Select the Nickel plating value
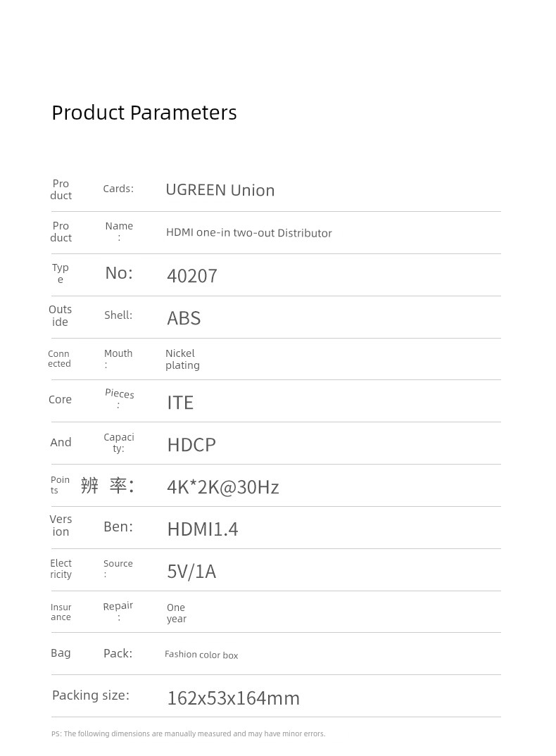Viewport: 556px width, 756px height. (x=182, y=359)
